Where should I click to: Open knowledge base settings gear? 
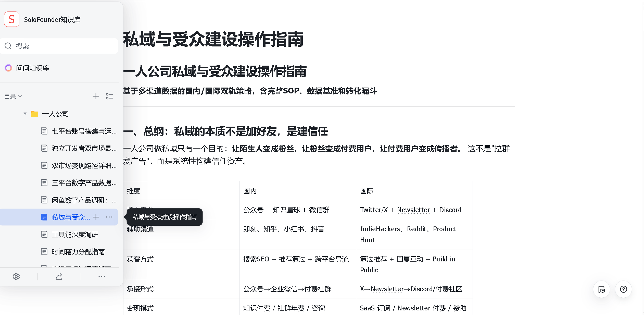pyautogui.click(x=16, y=276)
